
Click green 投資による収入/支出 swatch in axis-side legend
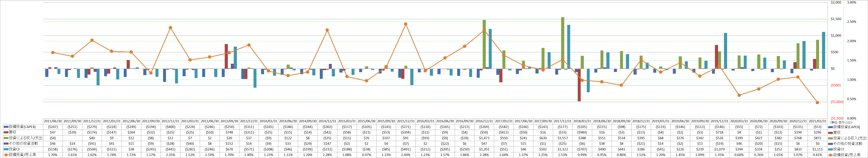click(831, 138)
